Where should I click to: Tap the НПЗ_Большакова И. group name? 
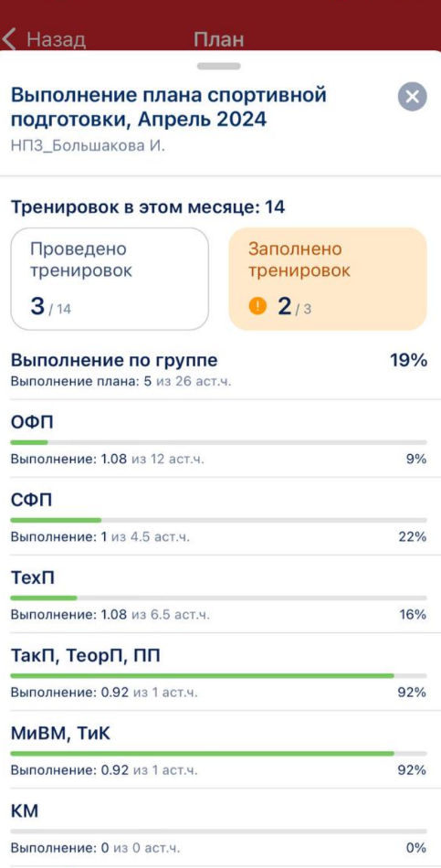[x=88, y=146]
